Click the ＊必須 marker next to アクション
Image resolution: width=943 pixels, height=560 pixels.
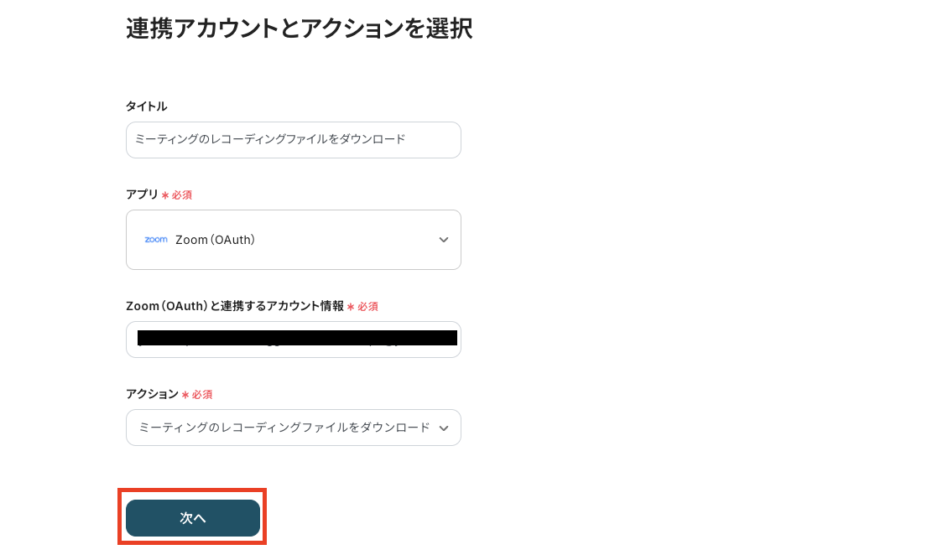pyautogui.click(x=199, y=394)
